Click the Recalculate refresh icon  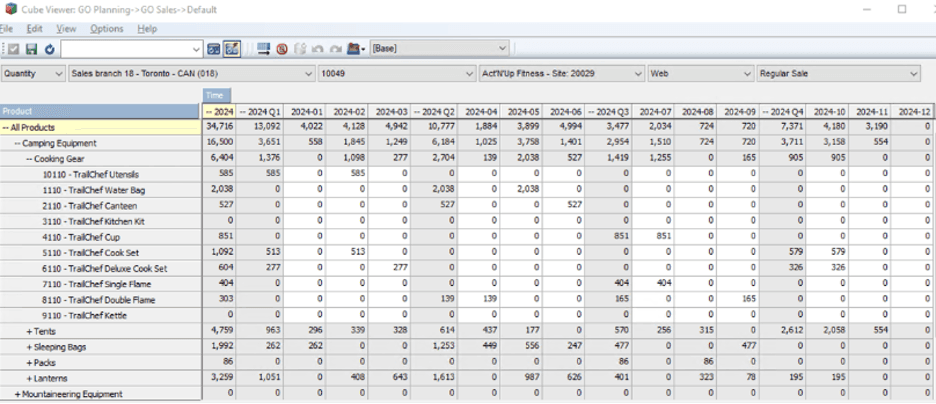[49, 48]
